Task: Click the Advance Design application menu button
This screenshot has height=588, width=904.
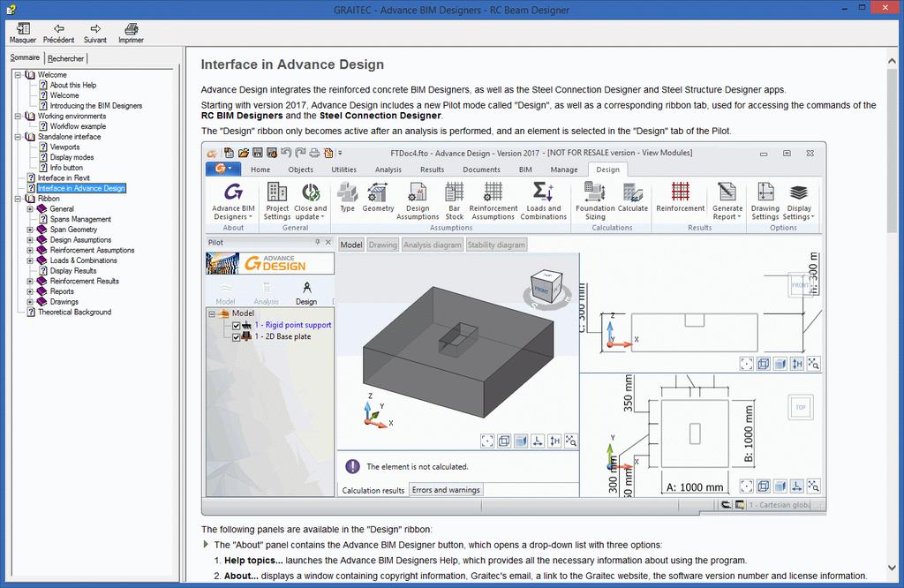Action: 224,169
